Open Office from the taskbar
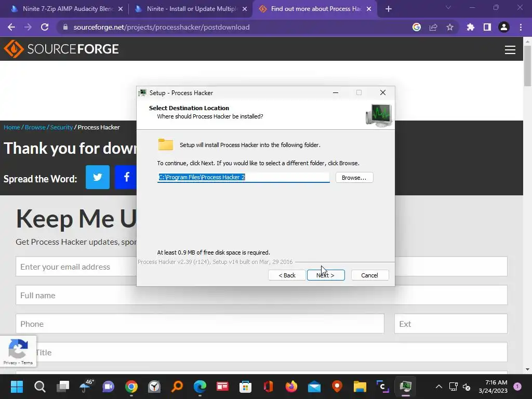 pyautogui.click(x=269, y=387)
